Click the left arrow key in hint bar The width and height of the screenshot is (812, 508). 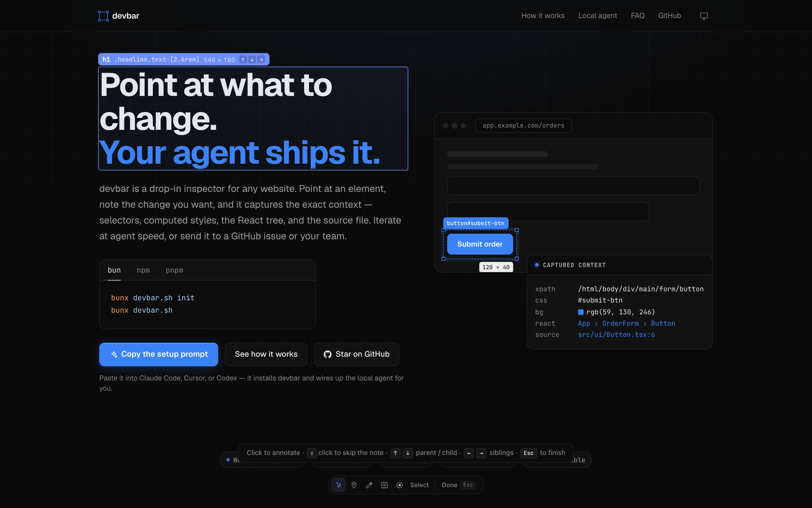pos(469,453)
